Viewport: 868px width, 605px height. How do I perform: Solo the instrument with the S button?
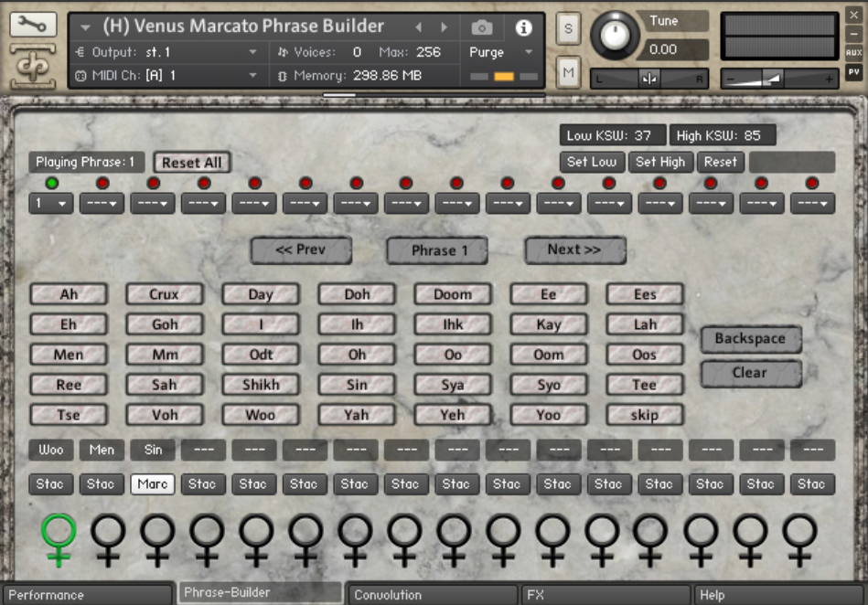(568, 28)
